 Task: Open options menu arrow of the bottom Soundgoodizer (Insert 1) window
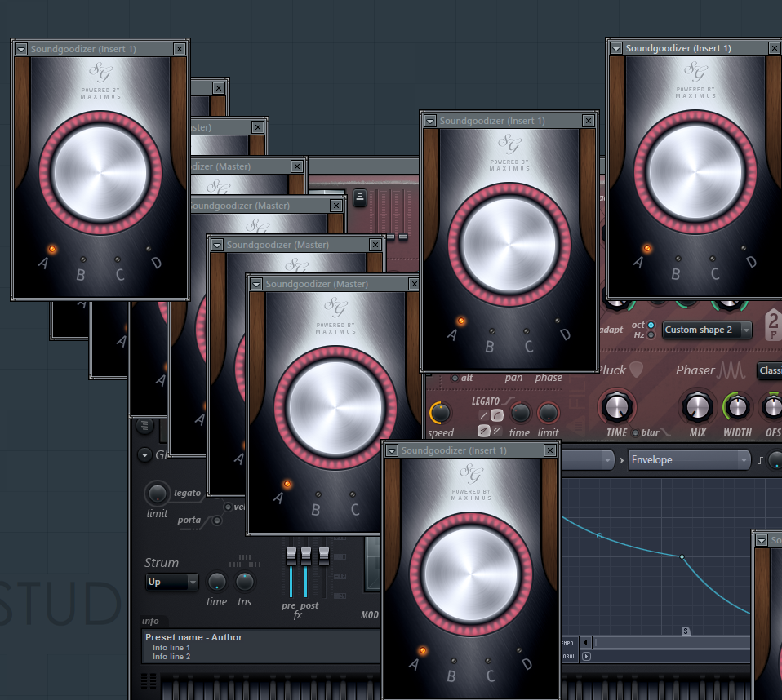pyautogui.click(x=392, y=450)
